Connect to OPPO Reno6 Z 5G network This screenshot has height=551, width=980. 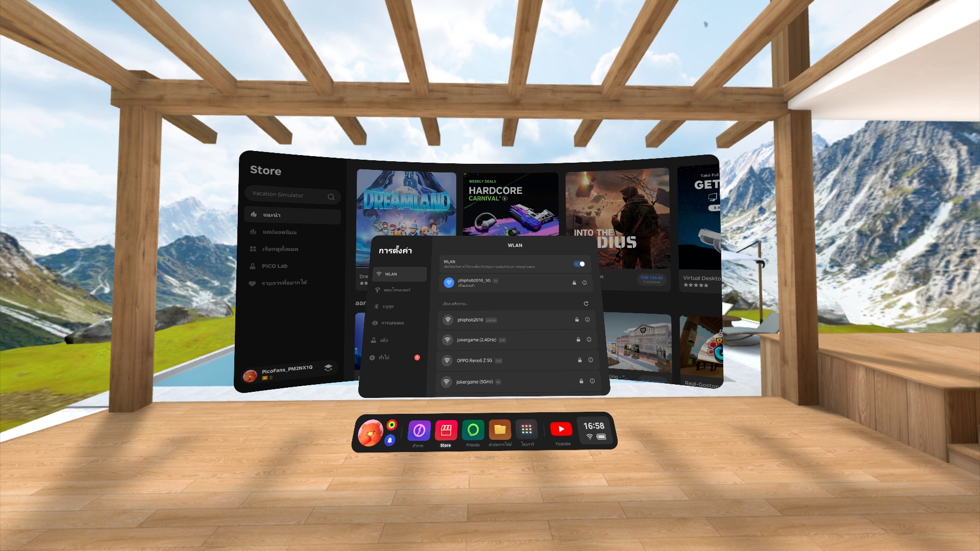(518, 360)
